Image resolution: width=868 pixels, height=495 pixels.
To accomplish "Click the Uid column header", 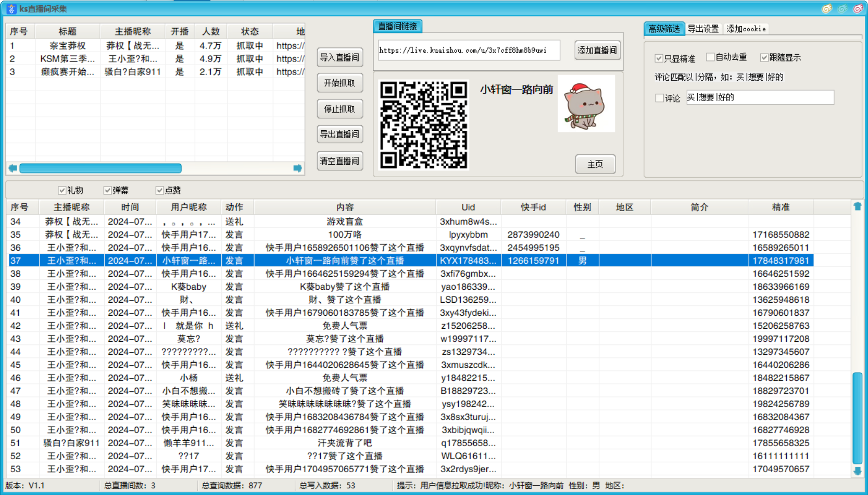I will 468,207.
